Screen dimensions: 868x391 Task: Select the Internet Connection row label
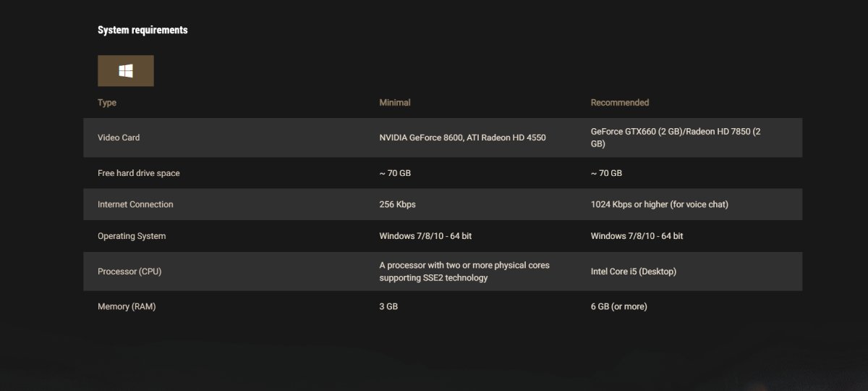point(135,204)
